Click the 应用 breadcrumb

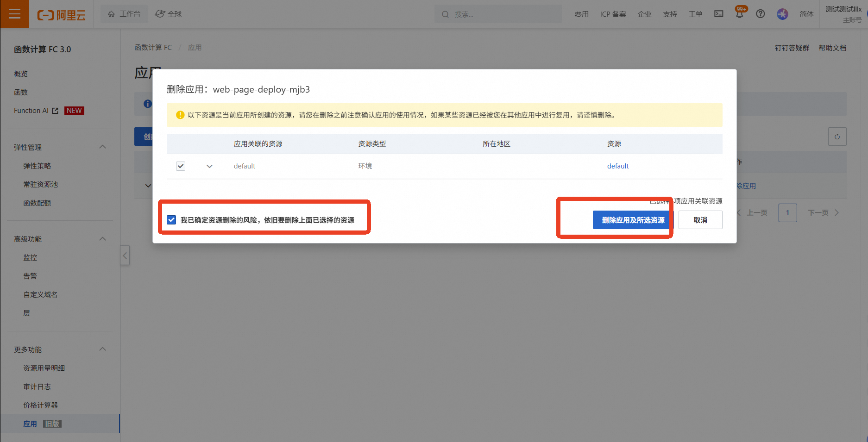click(x=195, y=47)
